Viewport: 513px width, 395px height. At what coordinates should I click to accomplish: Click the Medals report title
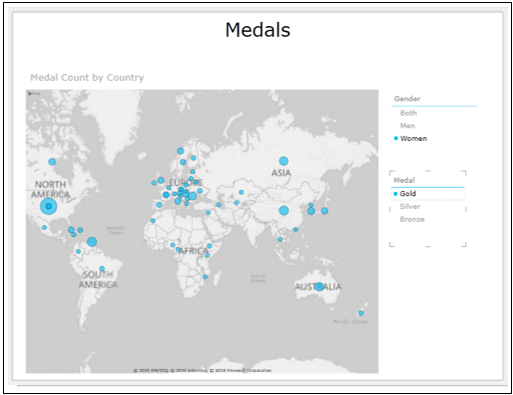coord(258,30)
